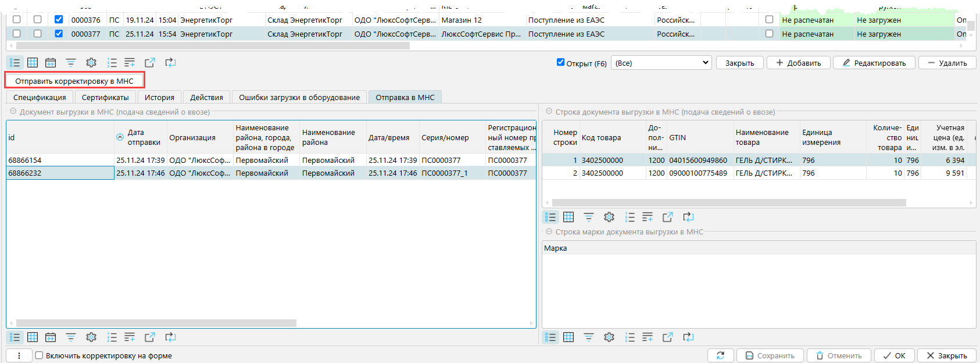This screenshot has height=363, width=980.
Task: Collapse the Документ выгрузки в МНС group
Action: click(13, 112)
